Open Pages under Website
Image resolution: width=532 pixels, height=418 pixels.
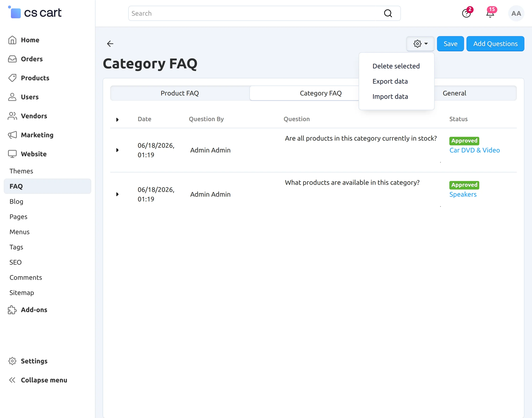[x=18, y=217]
